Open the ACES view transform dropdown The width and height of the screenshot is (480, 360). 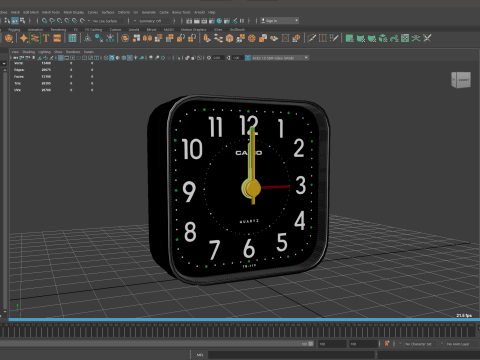pyautogui.click(x=280, y=58)
